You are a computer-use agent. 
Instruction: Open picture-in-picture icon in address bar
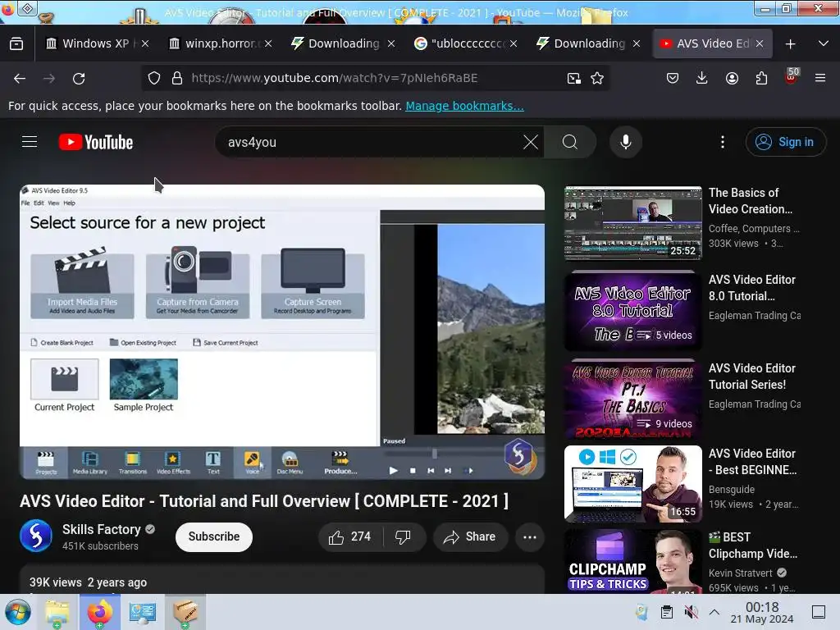click(x=573, y=79)
